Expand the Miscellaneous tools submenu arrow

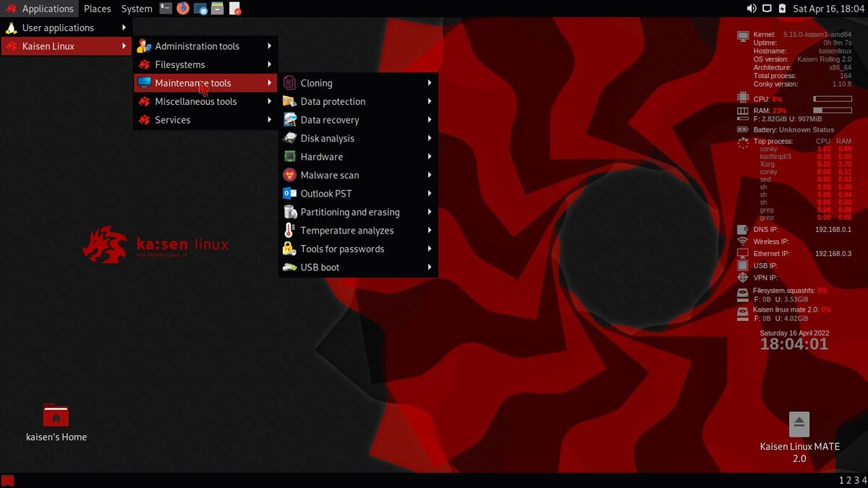(269, 101)
